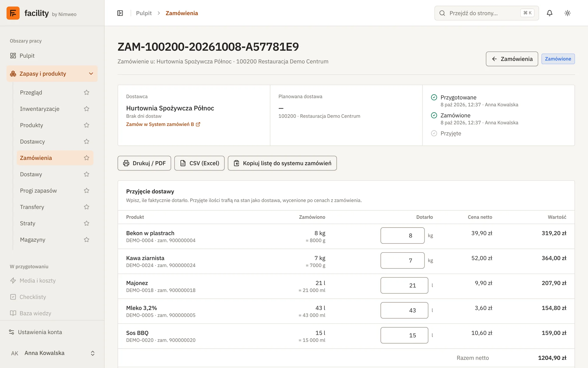This screenshot has width=588, height=368.
Task: Click the facility logo icon
Action: [13, 13]
